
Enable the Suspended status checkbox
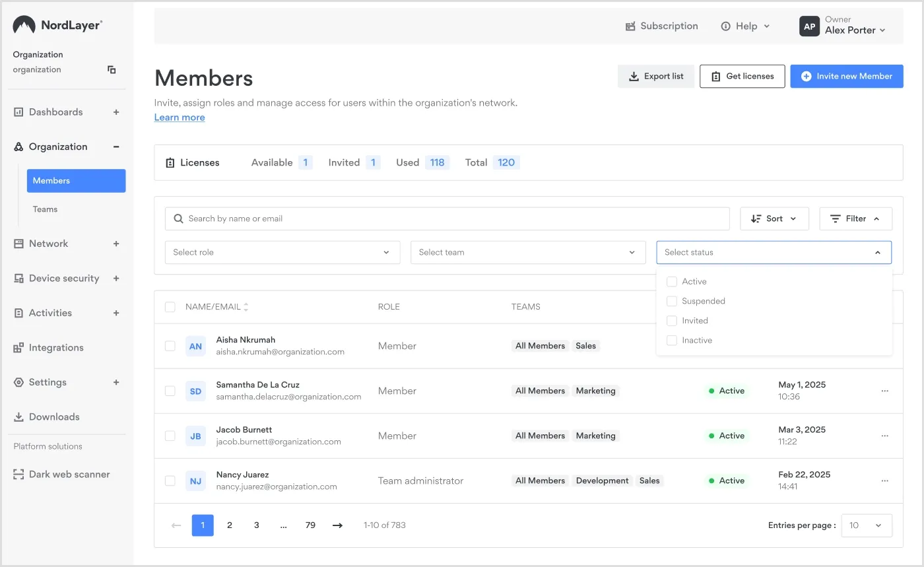coord(671,301)
